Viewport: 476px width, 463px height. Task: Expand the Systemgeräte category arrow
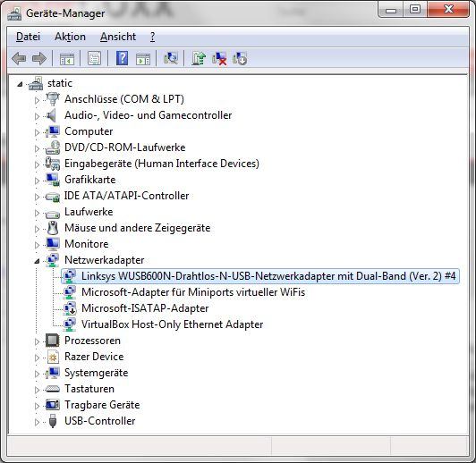coord(37,374)
